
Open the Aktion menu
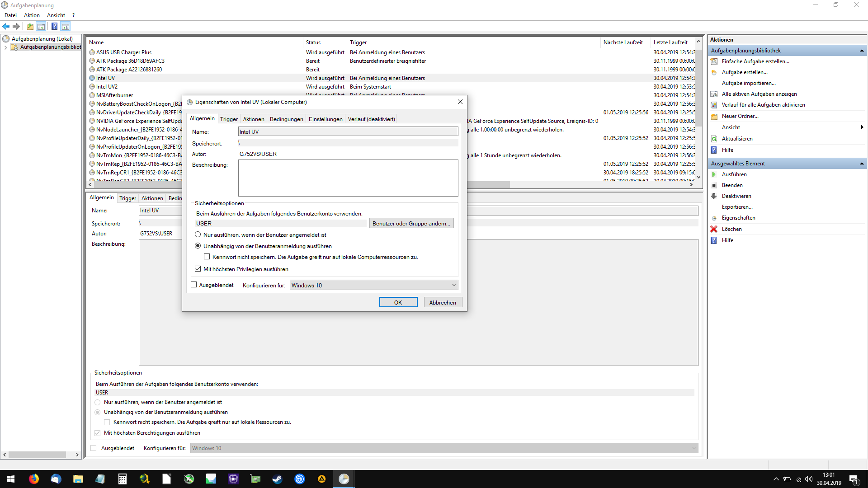pos(32,15)
